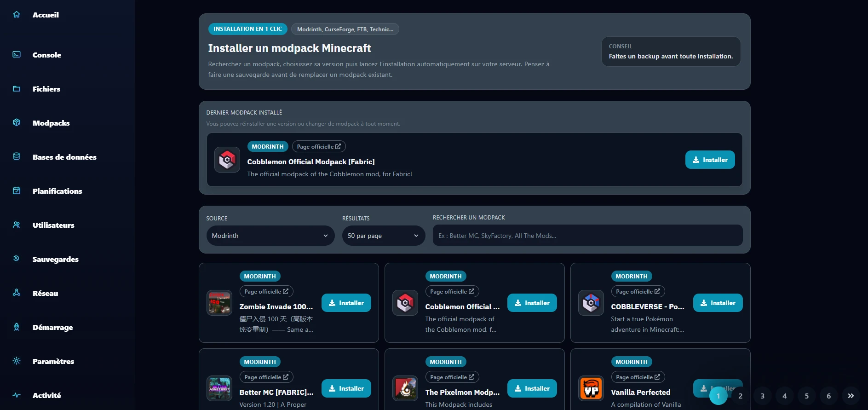Install the COBBLEVERSE modpack
Screen dimensions: 868x410
[x=718, y=303]
